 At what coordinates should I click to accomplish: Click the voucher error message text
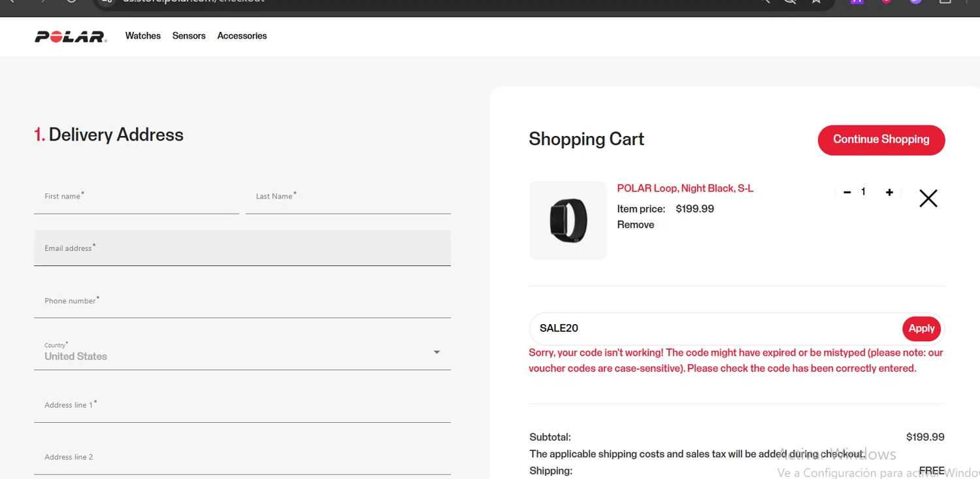tap(736, 361)
